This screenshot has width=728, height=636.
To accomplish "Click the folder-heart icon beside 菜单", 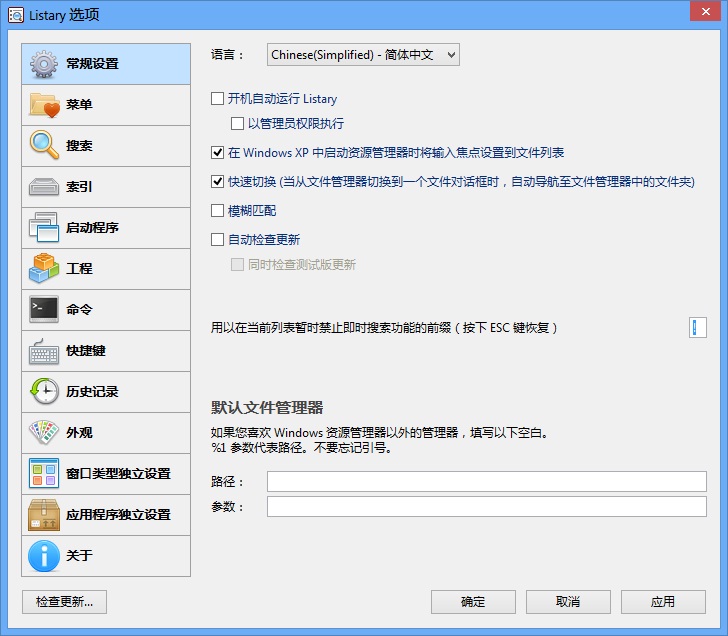I will tap(44, 105).
